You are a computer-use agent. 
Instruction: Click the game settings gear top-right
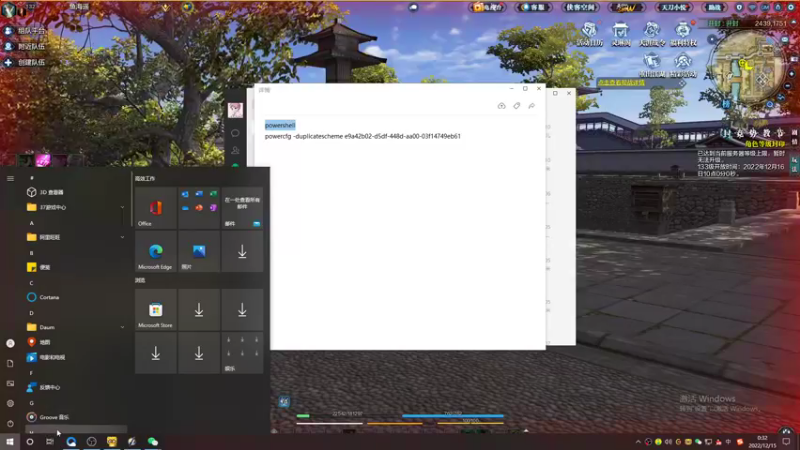click(790, 7)
